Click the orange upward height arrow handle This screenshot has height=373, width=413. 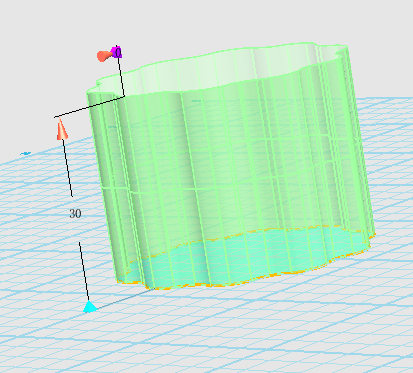[x=62, y=129]
